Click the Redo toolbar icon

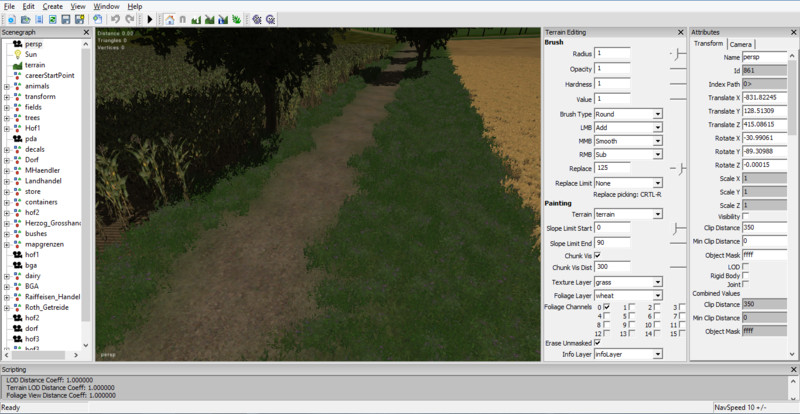coord(130,19)
